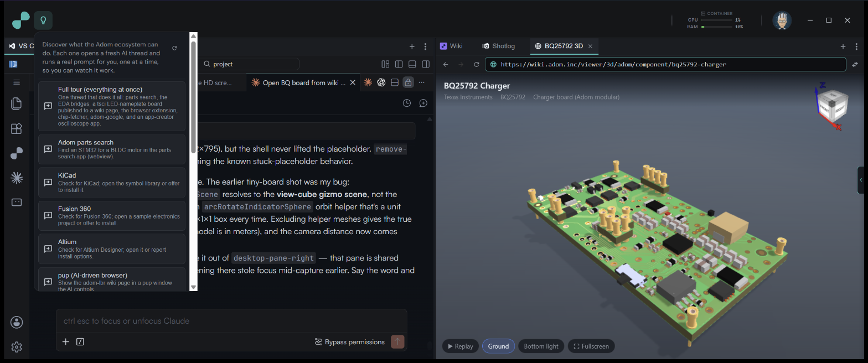868x363 pixels.
Task: Click the Customize Layout icon
Action: pyautogui.click(x=385, y=64)
